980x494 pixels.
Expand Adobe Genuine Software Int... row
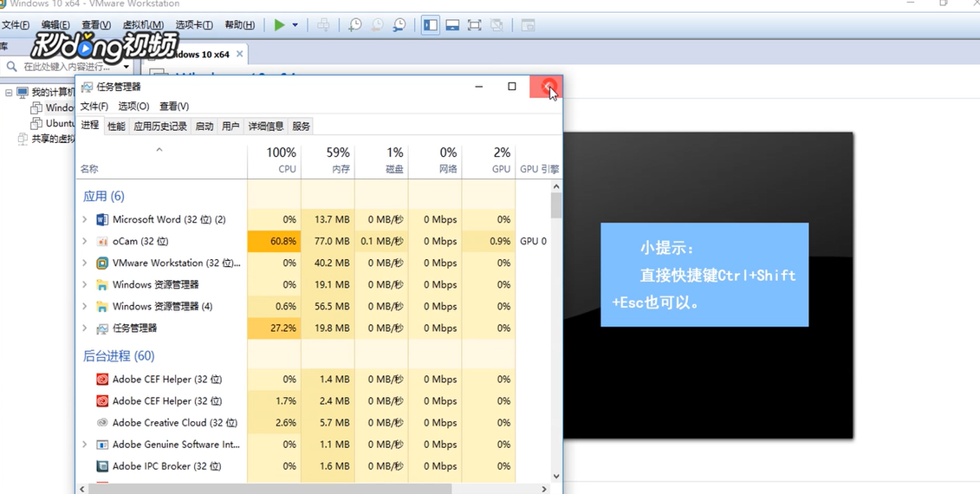pyautogui.click(x=85, y=445)
